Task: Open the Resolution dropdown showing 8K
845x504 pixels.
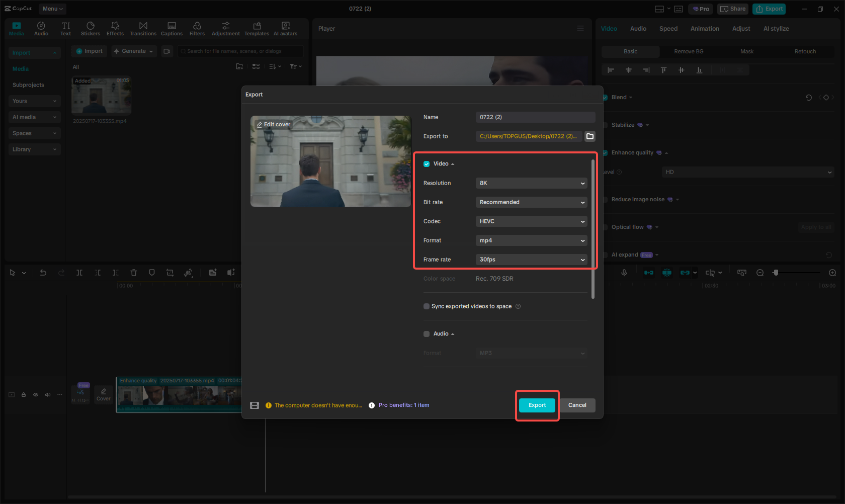Action: pyautogui.click(x=531, y=183)
